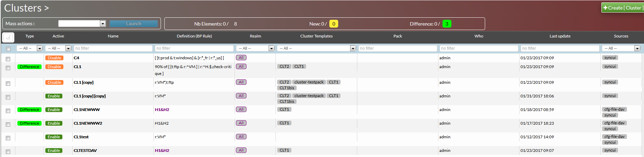Screen dimensions: 644x157
Task: Click the Difference badge on CL1NEWWW row
Action: [29, 110]
